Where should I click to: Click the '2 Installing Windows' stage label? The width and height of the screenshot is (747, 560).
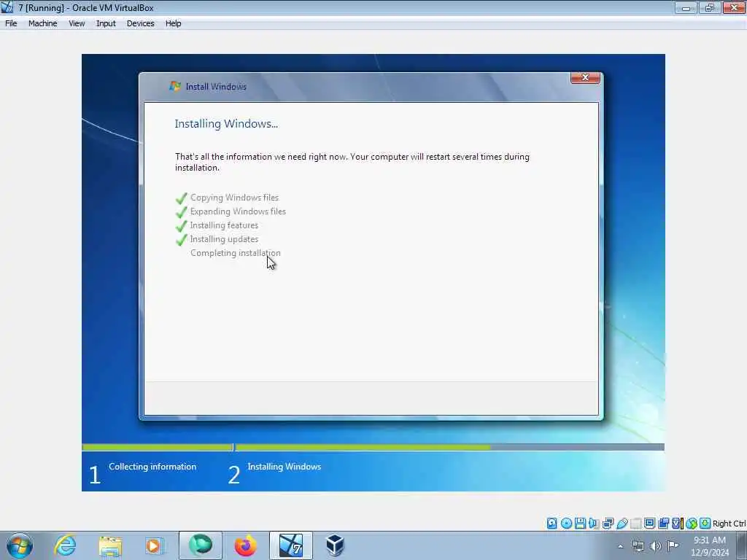[x=274, y=472]
